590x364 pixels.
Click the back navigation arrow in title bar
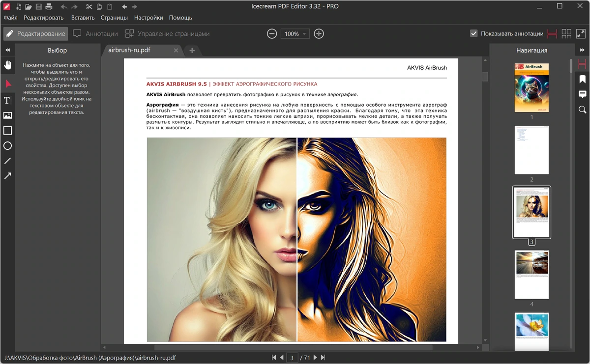pos(124,7)
